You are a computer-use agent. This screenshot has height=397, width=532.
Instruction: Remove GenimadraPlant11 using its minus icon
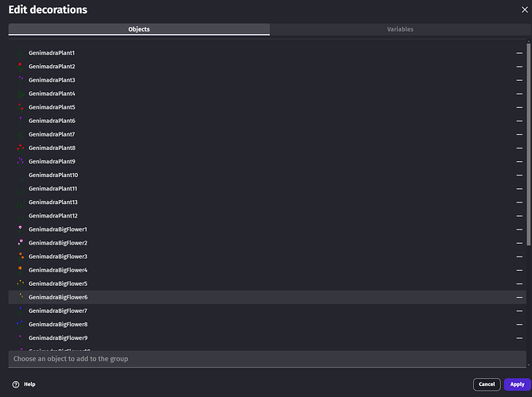point(519,189)
